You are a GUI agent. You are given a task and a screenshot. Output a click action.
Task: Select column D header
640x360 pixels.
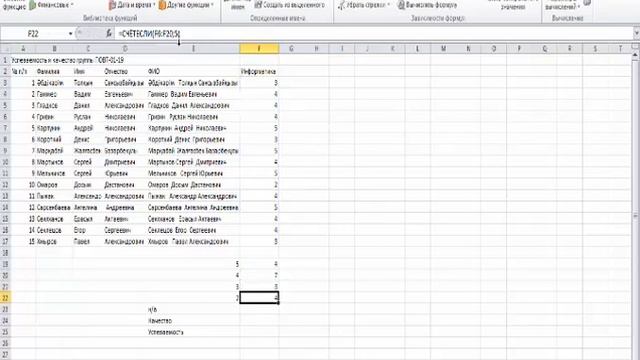tap(125, 49)
